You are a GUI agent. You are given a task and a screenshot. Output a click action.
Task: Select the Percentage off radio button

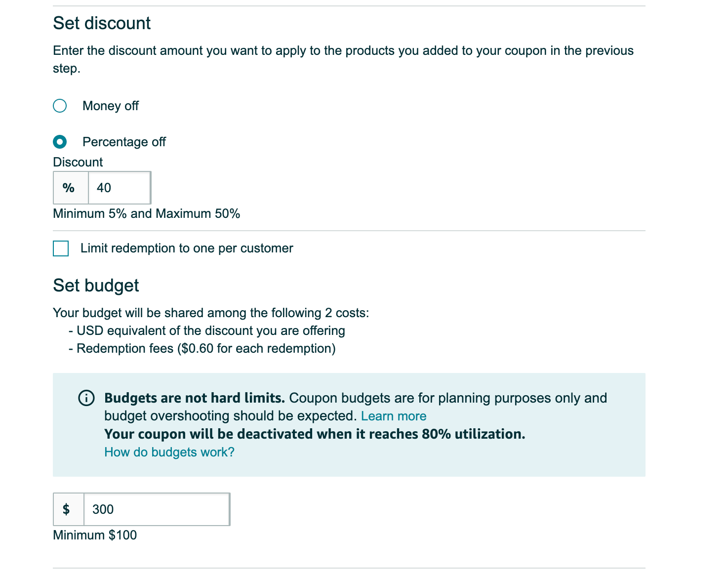[x=60, y=142]
